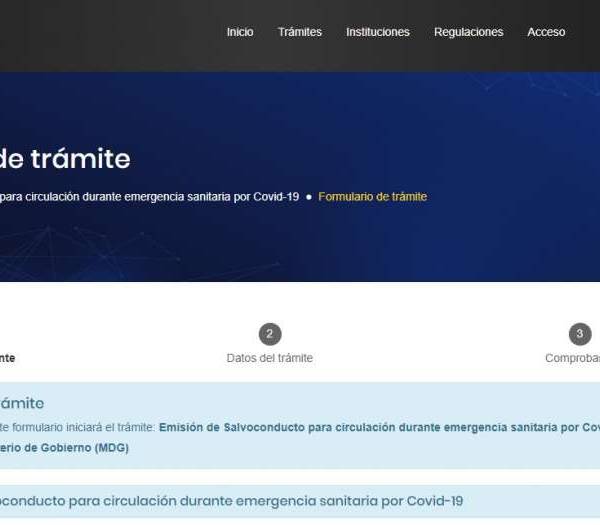Select the first step label ending in 'nte'
600x525 pixels.
(7, 358)
